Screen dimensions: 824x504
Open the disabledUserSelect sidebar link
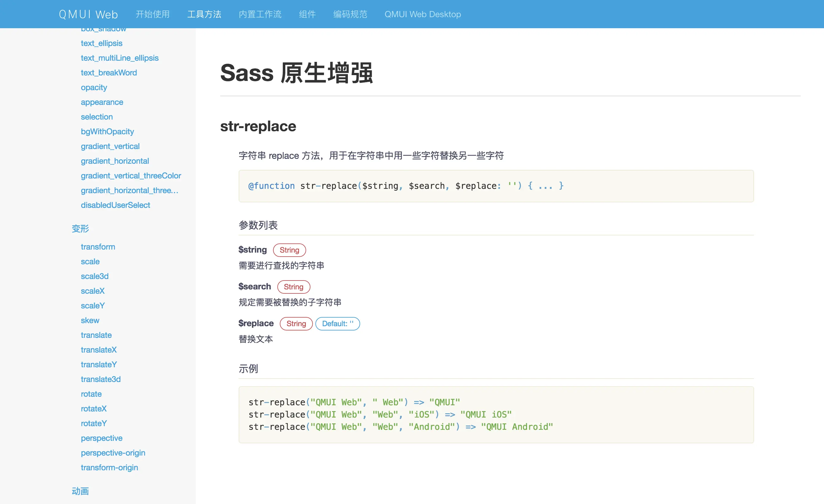[115, 205]
